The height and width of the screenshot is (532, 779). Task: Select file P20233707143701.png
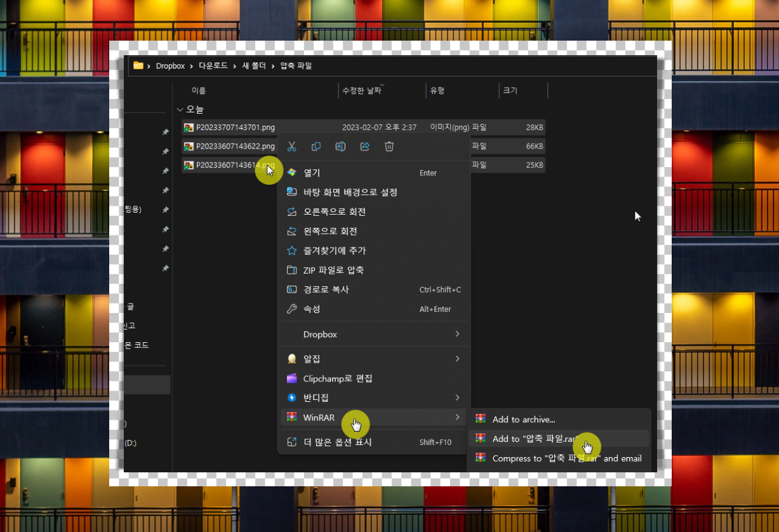(236, 128)
